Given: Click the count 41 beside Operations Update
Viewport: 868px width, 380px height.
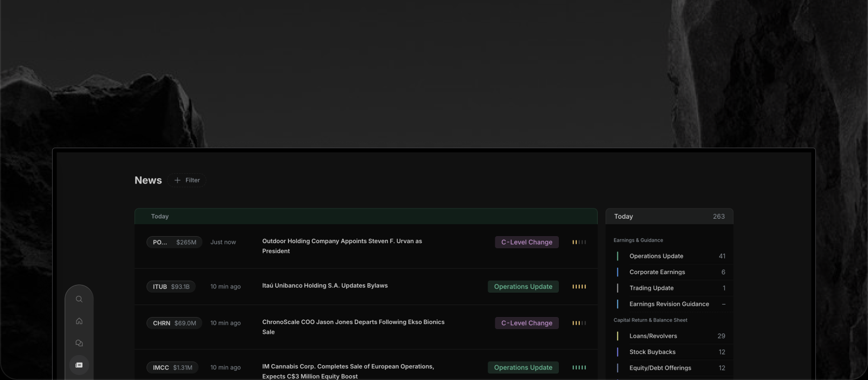Looking at the screenshot, I should 722,256.
